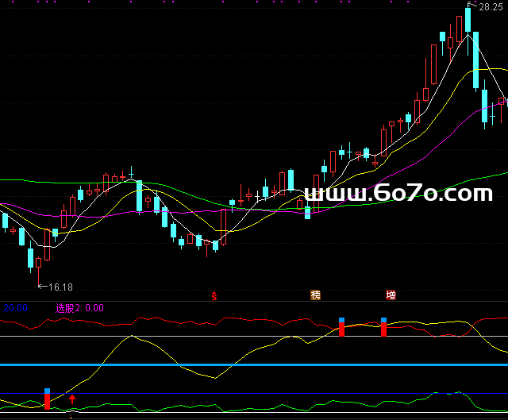Click the arrow beside the 16.18 low
Viewport: 508px width, 420px height.
tap(42, 287)
